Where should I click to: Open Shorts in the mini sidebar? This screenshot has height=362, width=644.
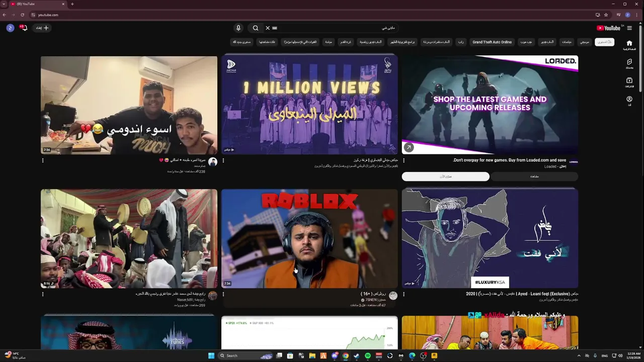pos(629,64)
